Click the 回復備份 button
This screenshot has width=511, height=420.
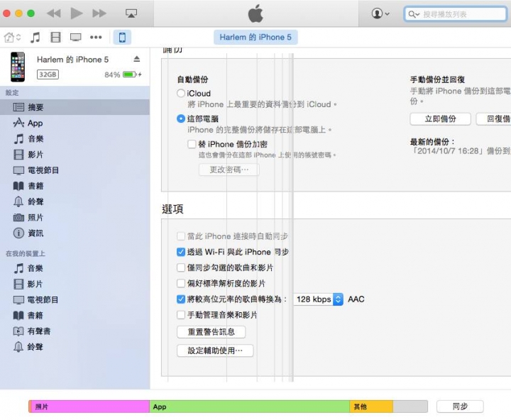(x=493, y=119)
